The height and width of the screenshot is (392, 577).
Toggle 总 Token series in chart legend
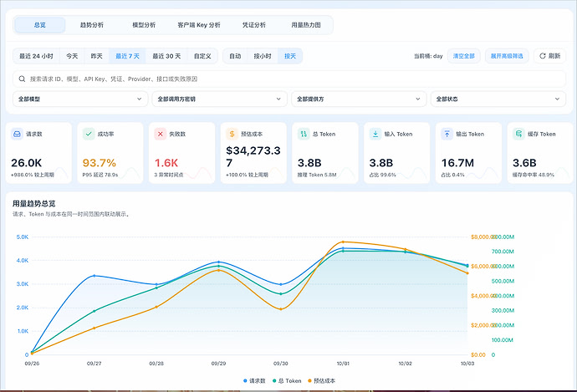tap(287, 380)
